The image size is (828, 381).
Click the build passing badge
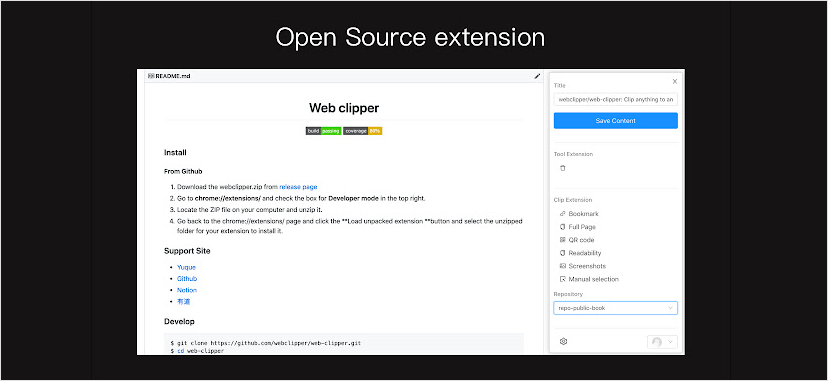[x=323, y=130]
